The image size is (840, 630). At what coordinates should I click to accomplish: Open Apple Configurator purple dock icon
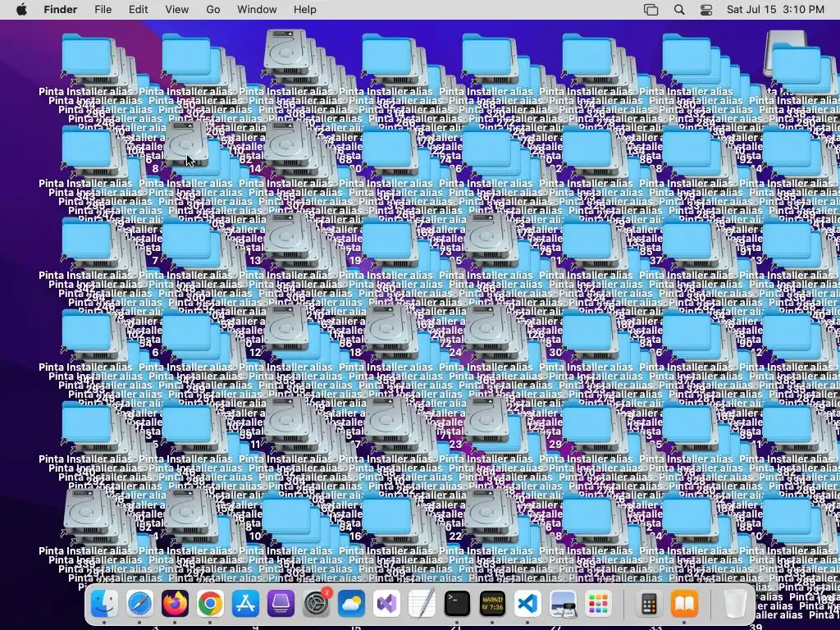[281, 604]
